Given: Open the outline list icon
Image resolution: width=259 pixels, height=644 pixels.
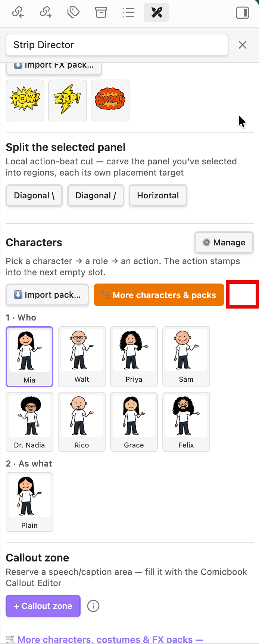Looking at the screenshot, I should 129,12.
